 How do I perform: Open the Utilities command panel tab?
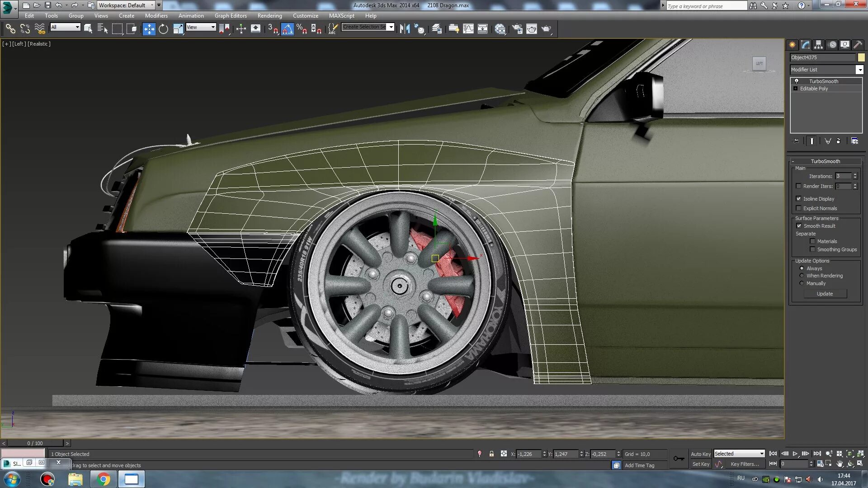pyautogui.click(x=858, y=45)
